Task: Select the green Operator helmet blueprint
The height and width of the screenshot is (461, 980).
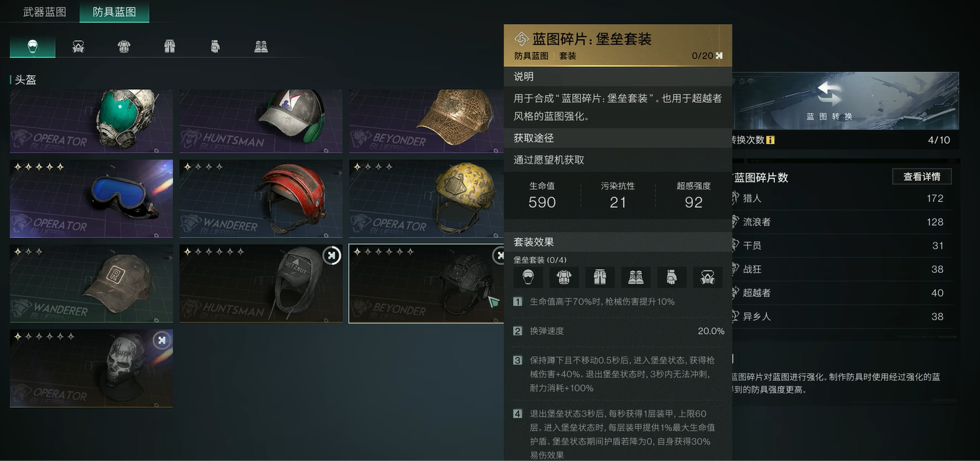Action: [91, 120]
